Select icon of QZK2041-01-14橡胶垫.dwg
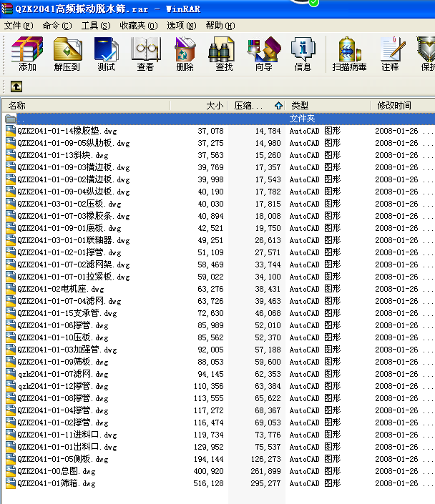The image size is (435, 504). coord(11,131)
